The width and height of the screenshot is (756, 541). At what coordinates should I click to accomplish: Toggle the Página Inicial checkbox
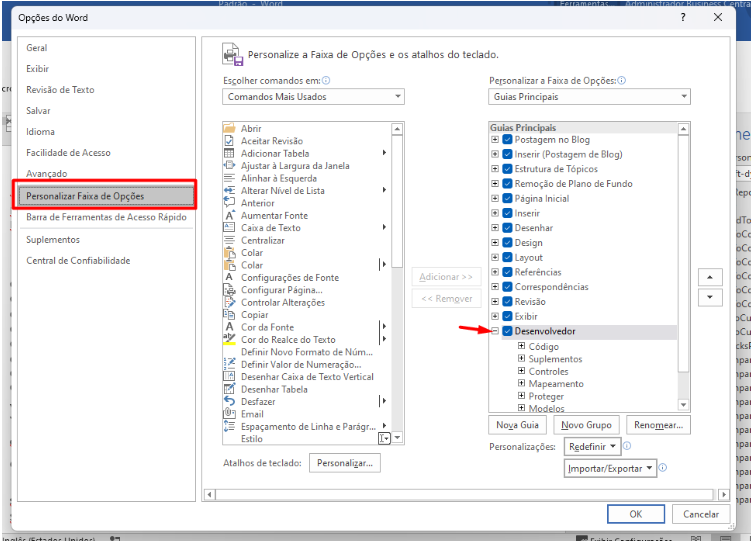pos(507,199)
